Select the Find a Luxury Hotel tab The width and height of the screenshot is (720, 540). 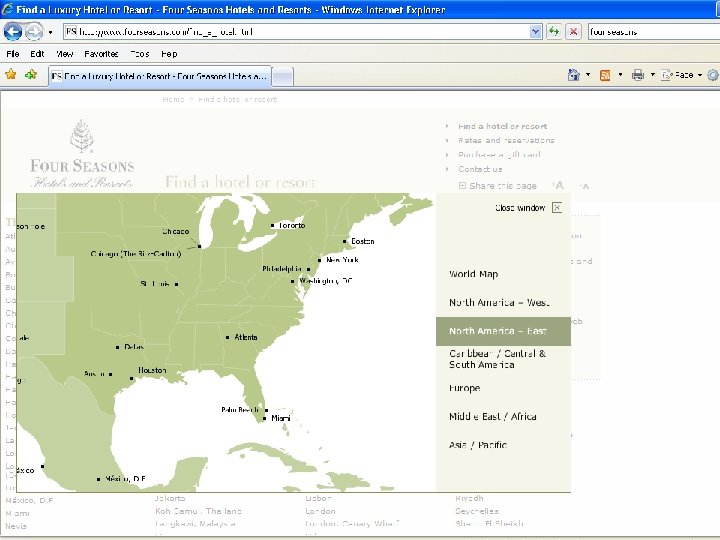160,76
